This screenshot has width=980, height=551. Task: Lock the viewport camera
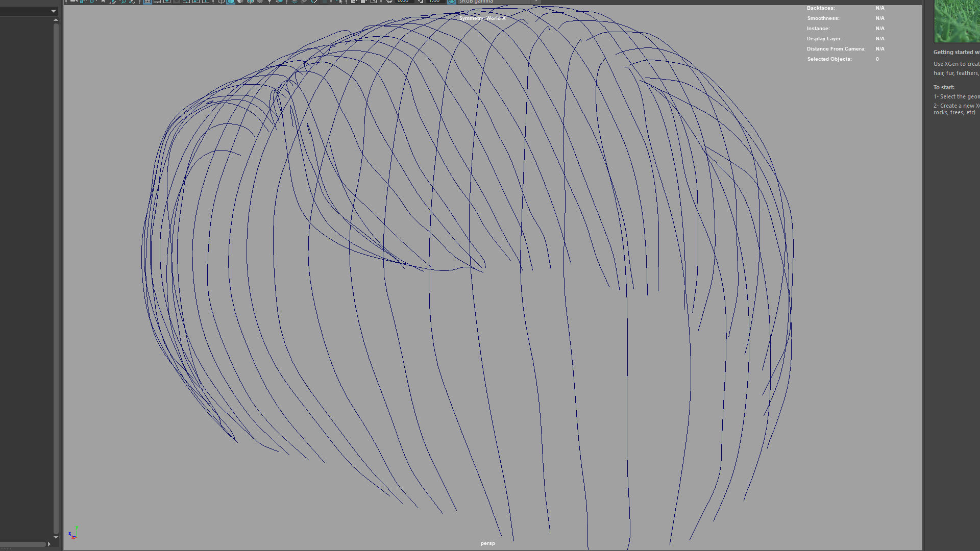coord(82,2)
